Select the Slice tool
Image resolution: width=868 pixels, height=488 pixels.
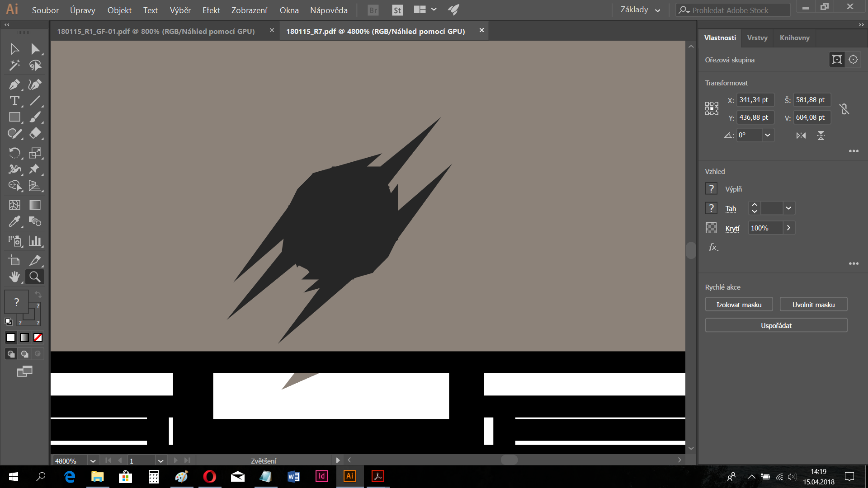click(35, 260)
